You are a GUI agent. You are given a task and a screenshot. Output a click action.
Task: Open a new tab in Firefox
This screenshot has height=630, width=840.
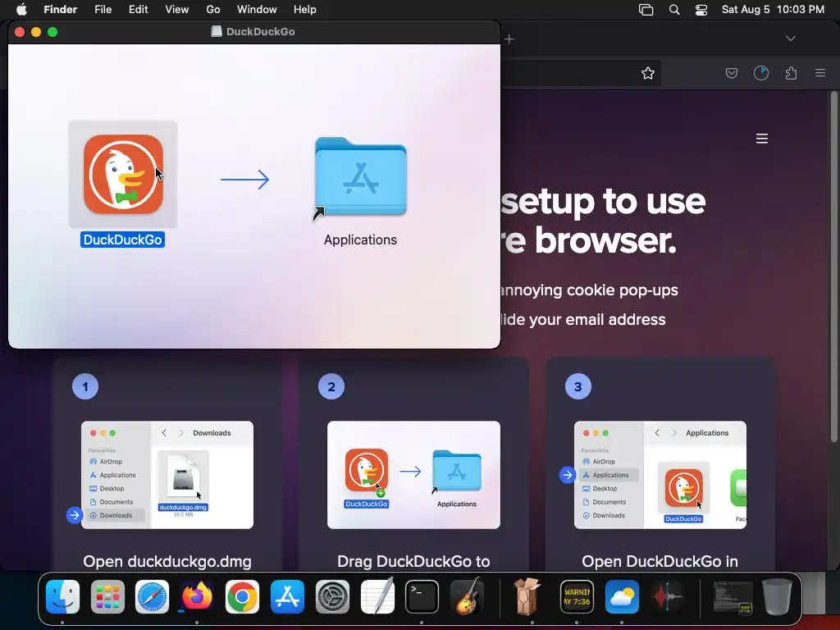(509, 39)
